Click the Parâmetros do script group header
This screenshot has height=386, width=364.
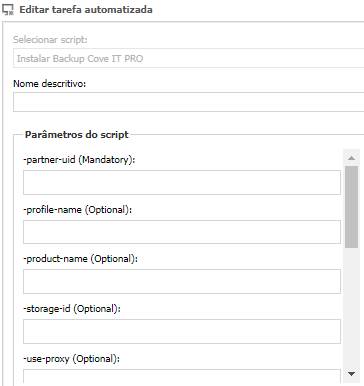77,135
